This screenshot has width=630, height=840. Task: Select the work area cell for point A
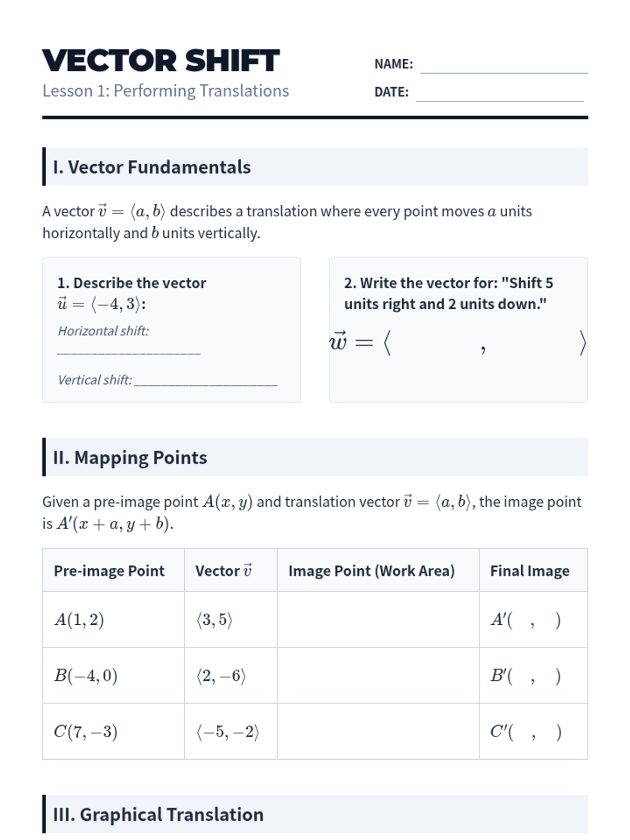[378, 619]
